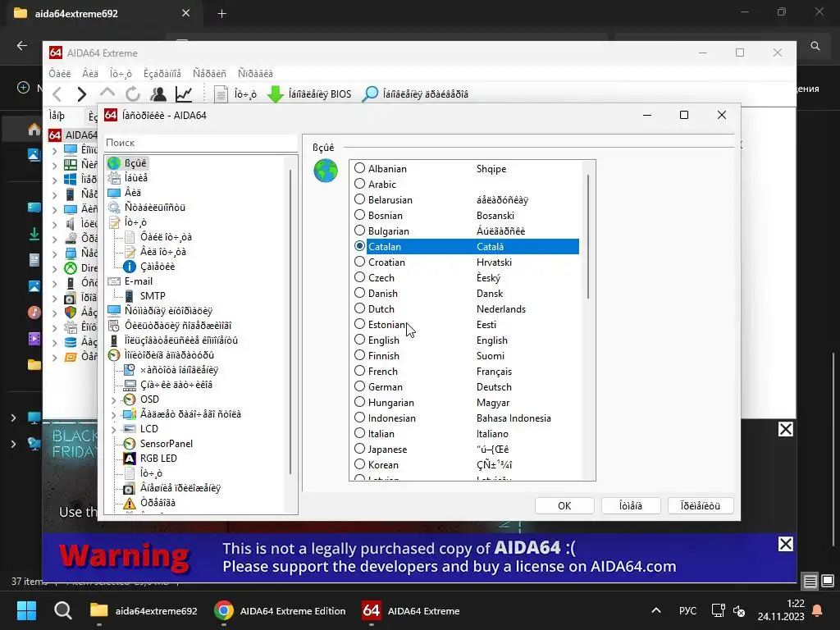Select the English language radio button
Viewport: 840px width, 630px height.
click(359, 340)
